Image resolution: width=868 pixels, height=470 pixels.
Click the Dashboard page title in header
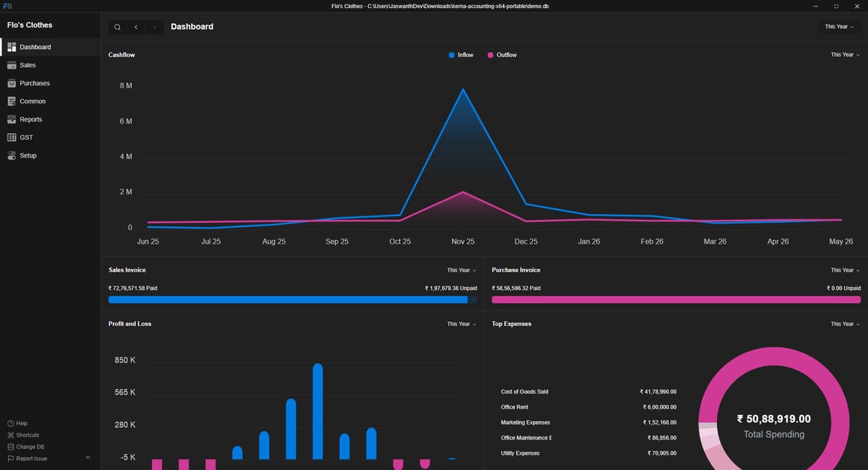[192, 27]
